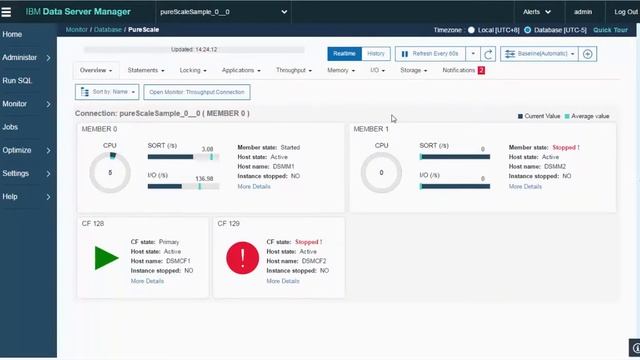Open the Notifications tab

point(463,70)
